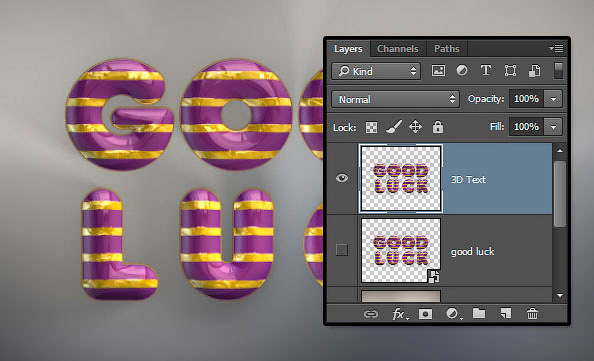This screenshot has width=594, height=361.
Task: Create new fill or adjustment layer
Action: click(x=453, y=314)
